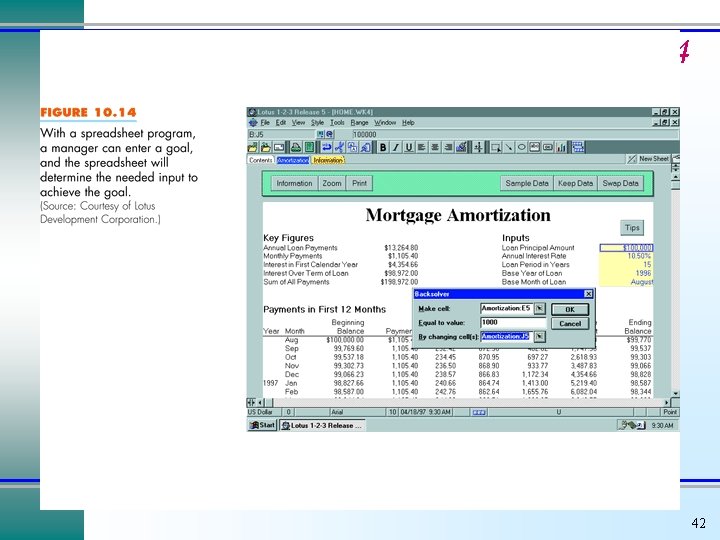Center cell contents
720x540 pixels.
(435, 147)
